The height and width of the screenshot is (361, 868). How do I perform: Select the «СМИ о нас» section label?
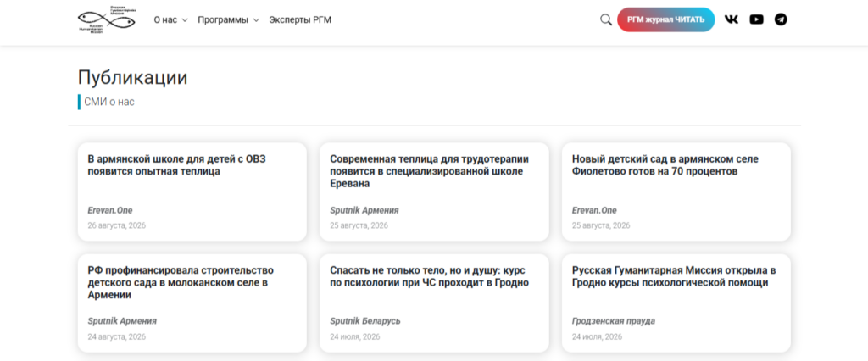click(109, 102)
